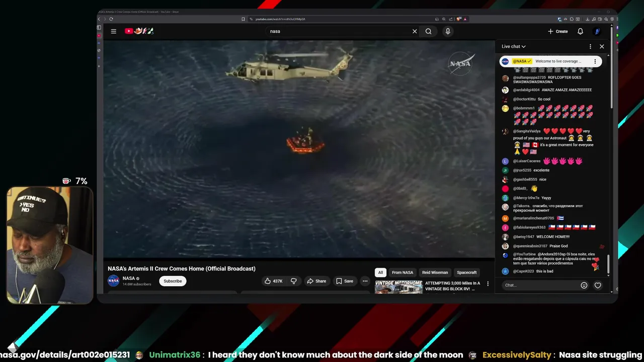Image resolution: width=644 pixels, height=362 pixels.
Task: Close the live chat panel
Action: click(x=602, y=46)
